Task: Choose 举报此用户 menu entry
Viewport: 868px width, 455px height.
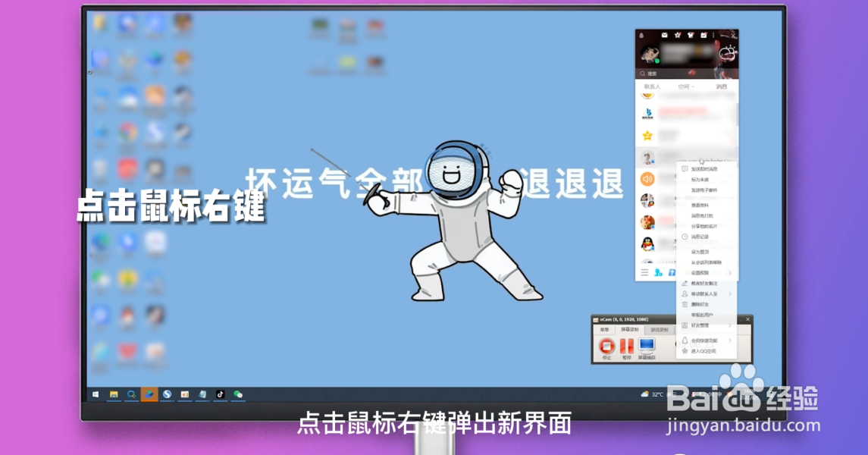Action: (707, 315)
